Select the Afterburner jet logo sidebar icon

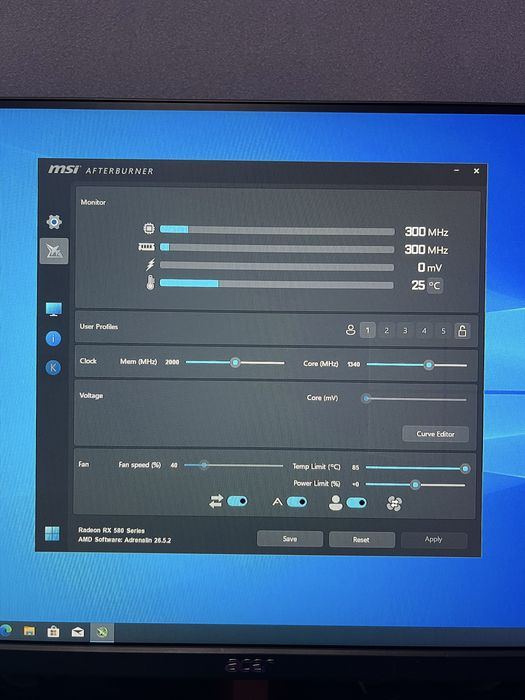(x=54, y=251)
